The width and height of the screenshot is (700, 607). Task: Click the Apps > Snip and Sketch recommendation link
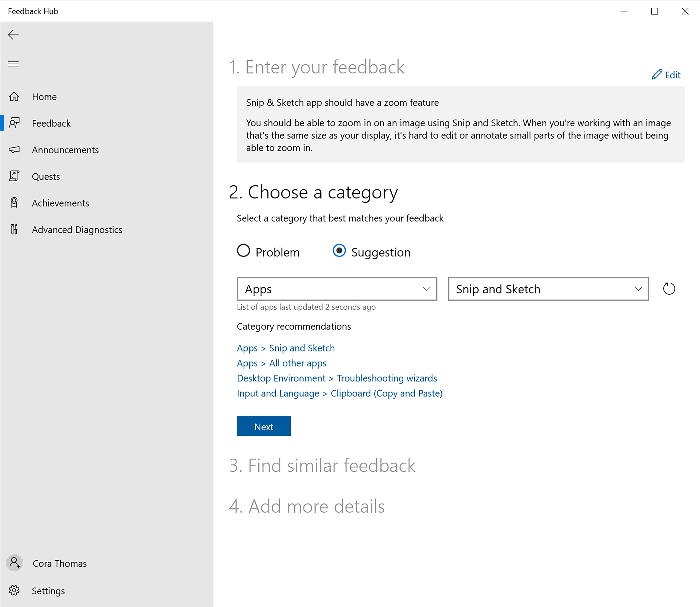[286, 348]
